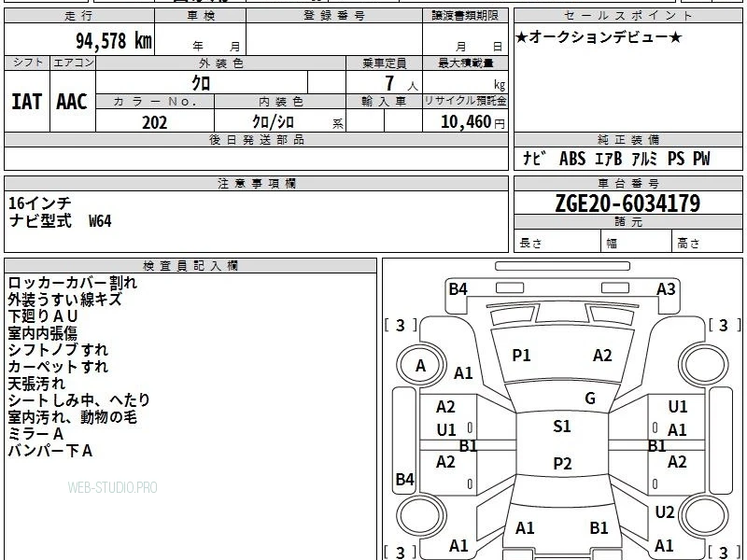747x560 pixels.
Task: Click the カラーNo. header
Action: point(155,102)
